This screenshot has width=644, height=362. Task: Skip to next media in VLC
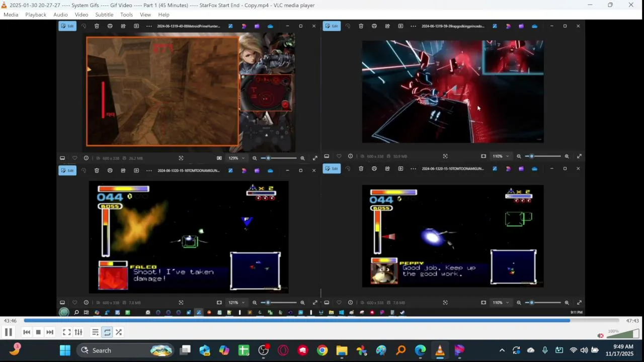click(x=50, y=332)
